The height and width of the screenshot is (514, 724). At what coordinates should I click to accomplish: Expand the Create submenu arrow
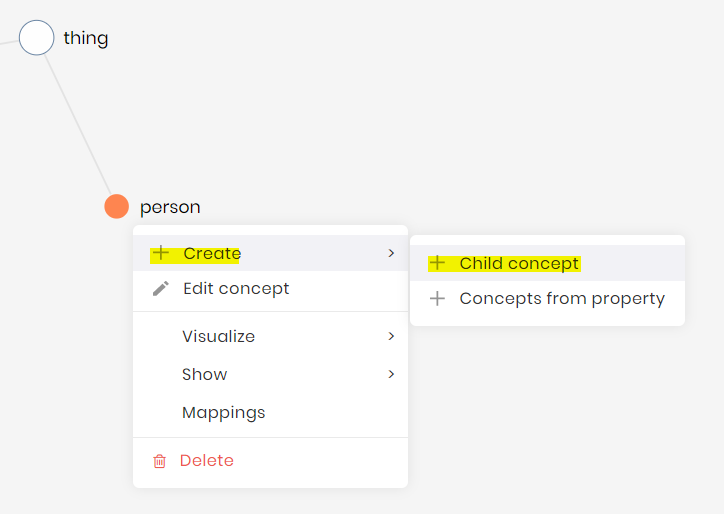pos(391,253)
